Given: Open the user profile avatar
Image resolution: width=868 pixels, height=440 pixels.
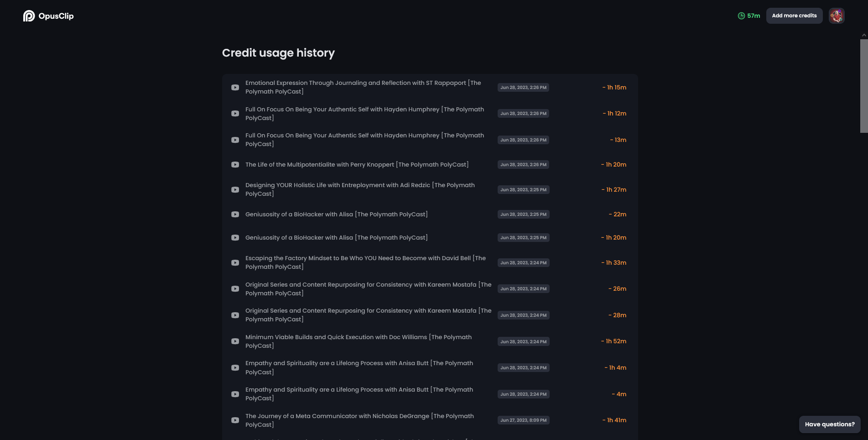Looking at the screenshot, I should (836, 16).
